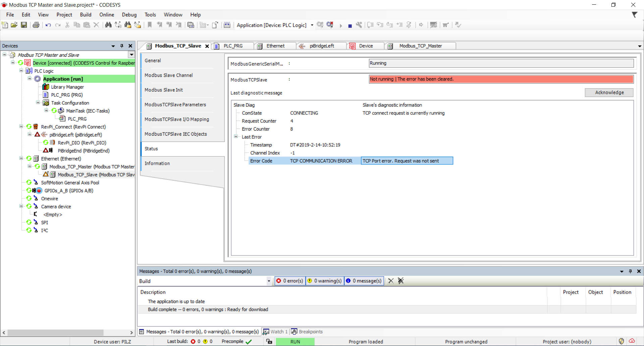Click the clear all messages icon

coord(401,281)
